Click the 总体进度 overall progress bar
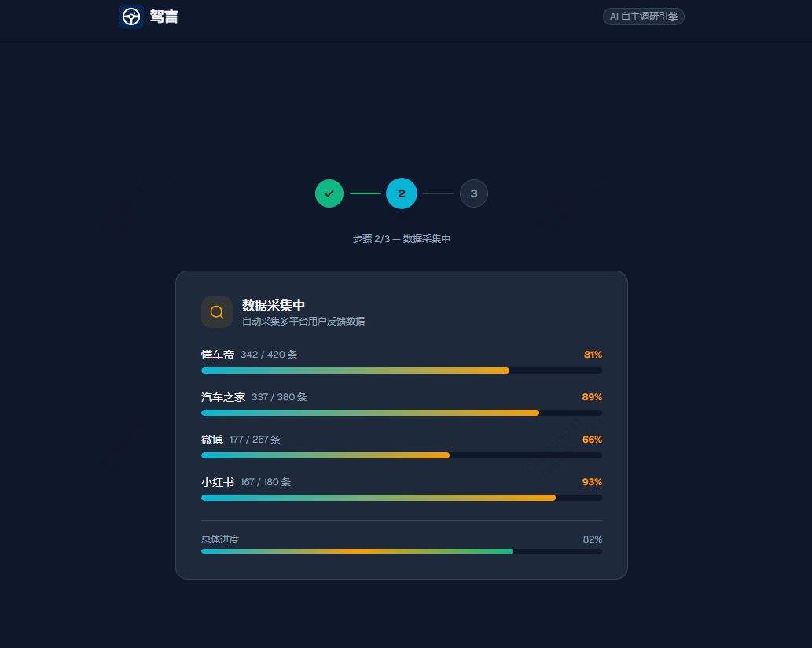Image resolution: width=812 pixels, height=648 pixels. pos(402,551)
